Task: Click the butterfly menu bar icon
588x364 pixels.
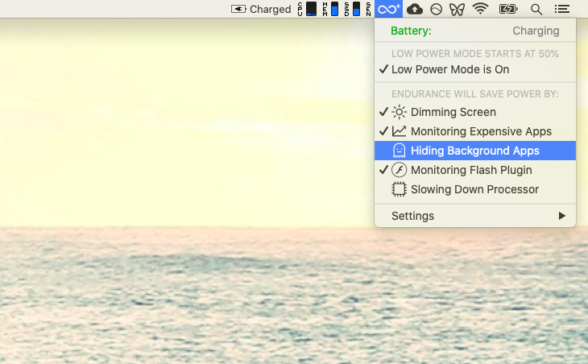Action: click(457, 9)
